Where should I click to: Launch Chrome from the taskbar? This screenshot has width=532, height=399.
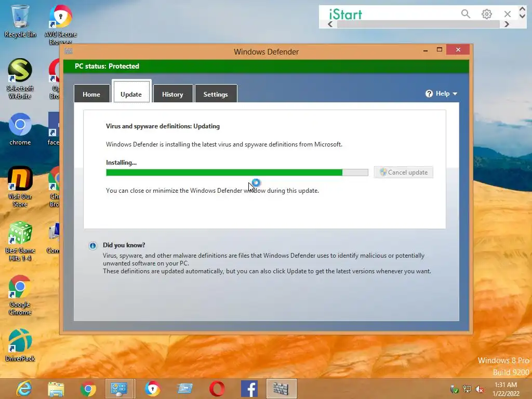coord(88,389)
